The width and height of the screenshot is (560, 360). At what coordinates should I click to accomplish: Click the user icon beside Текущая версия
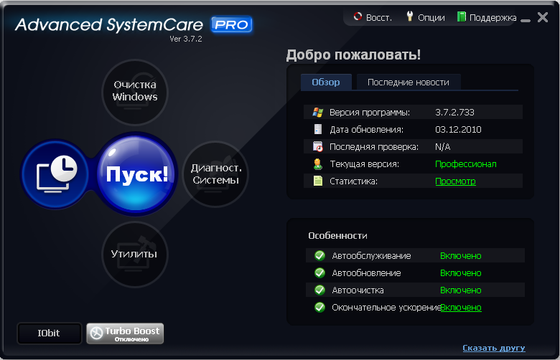(318, 164)
